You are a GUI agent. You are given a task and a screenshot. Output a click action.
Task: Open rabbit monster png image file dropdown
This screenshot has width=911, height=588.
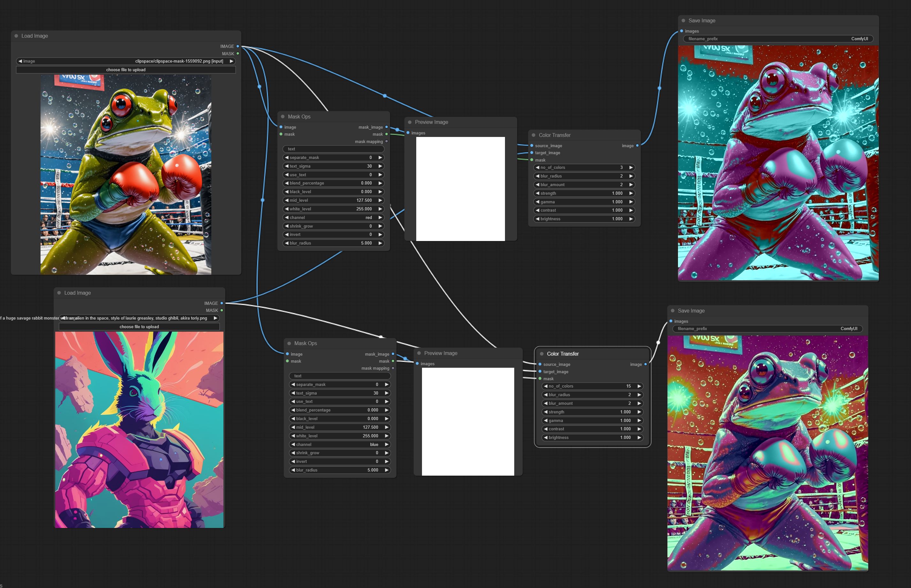[139, 318]
